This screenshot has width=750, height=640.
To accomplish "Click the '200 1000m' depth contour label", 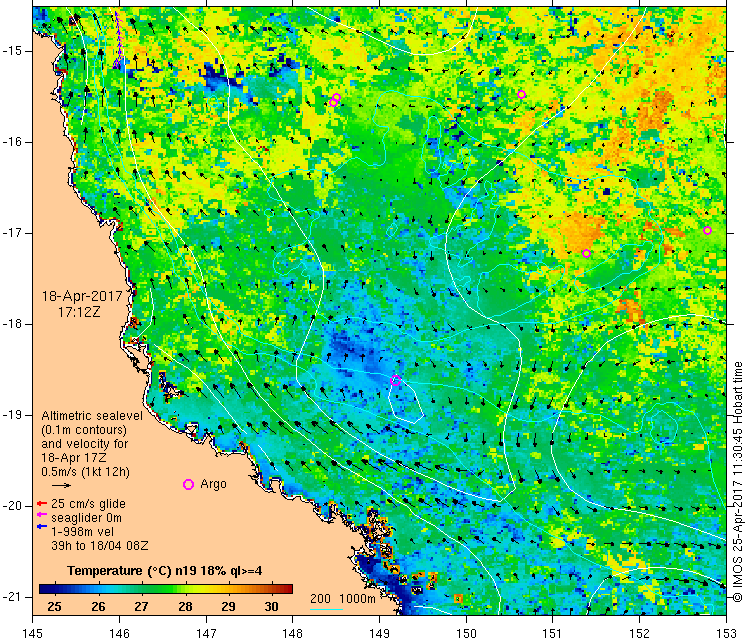I will (342, 598).
